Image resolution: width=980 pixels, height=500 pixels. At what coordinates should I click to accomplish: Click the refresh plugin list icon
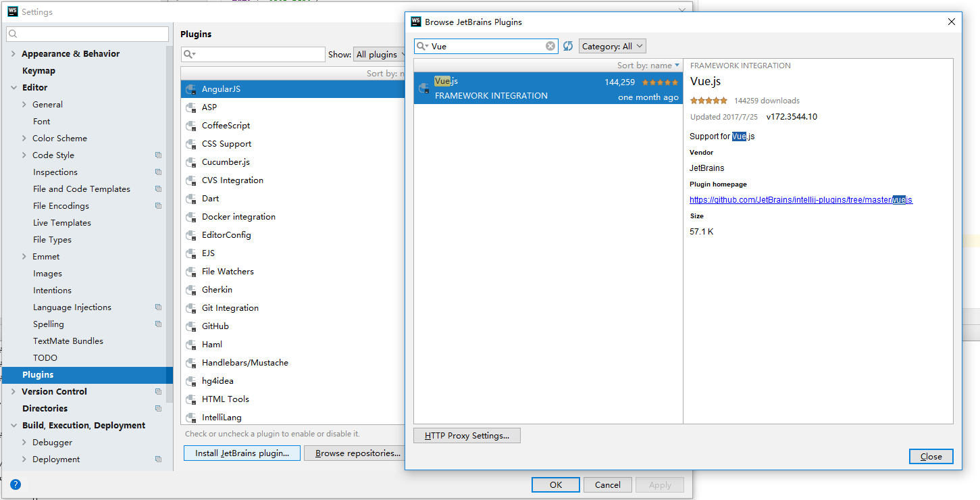(568, 46)
